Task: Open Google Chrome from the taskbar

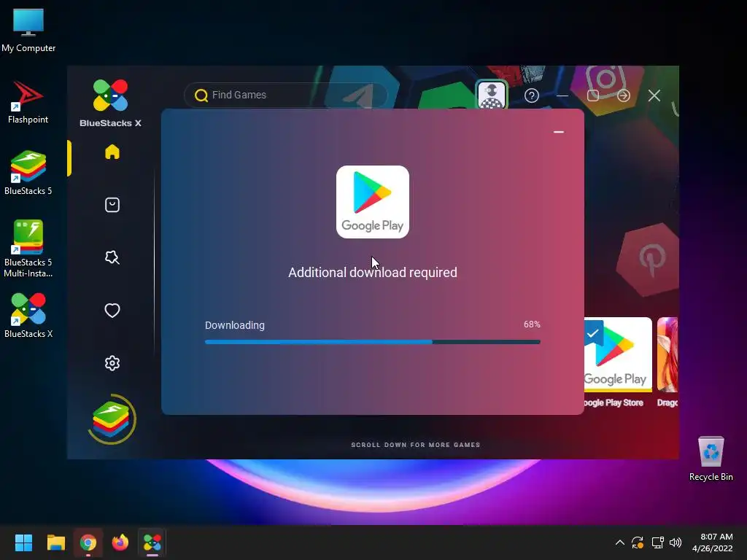Action: (x=88, y=542)
